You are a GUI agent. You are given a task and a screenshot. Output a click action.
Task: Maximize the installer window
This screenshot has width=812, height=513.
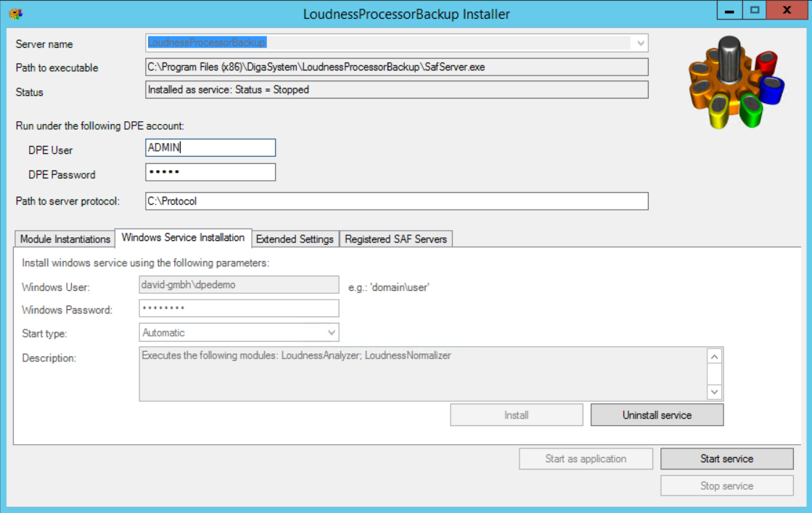[755, 12]
